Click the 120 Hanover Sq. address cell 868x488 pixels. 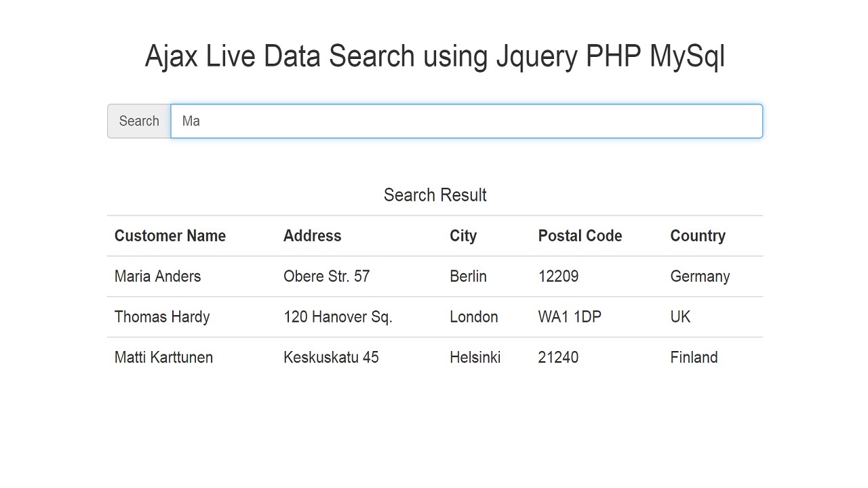[x=338, y=317]
